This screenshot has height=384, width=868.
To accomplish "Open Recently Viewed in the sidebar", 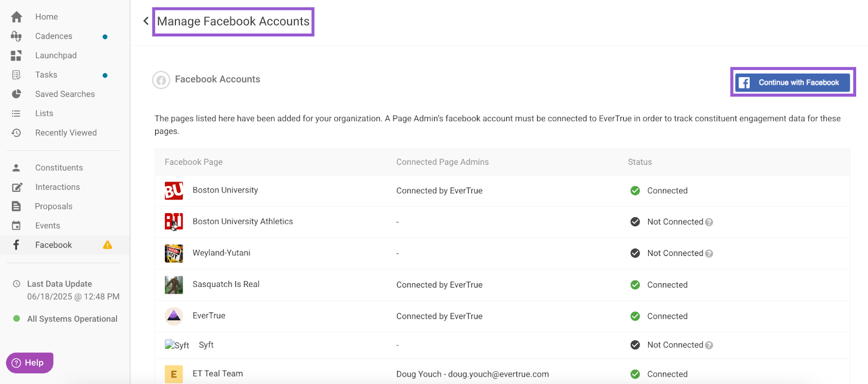I will click(x=66, y=133).
